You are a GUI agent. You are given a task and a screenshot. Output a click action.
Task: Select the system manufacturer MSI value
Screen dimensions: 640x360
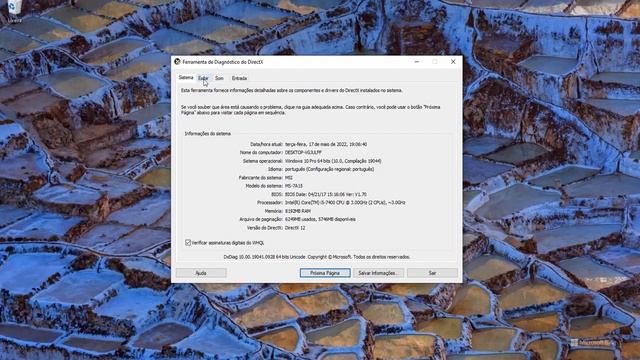(x=289, y=178)
